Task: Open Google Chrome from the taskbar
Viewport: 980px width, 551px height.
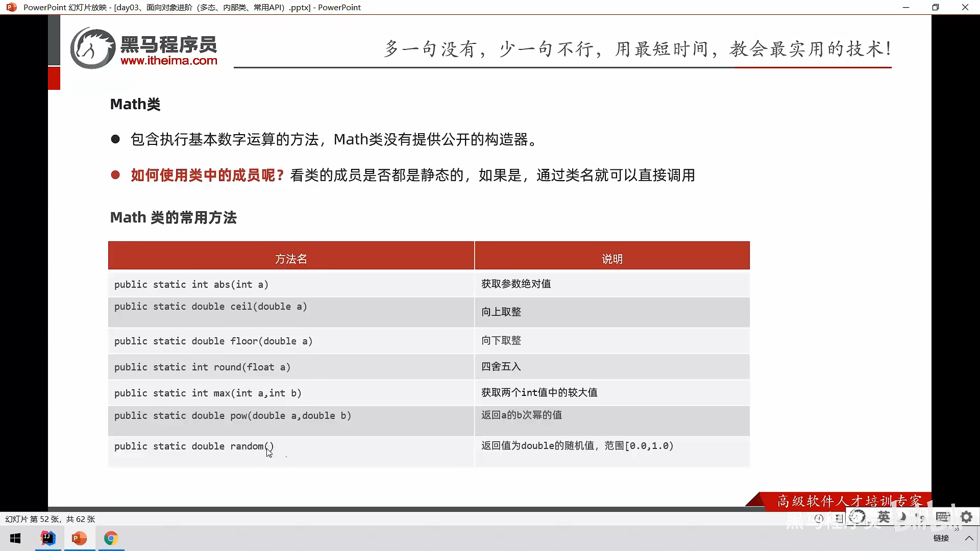Action: (x=111, y=538)
